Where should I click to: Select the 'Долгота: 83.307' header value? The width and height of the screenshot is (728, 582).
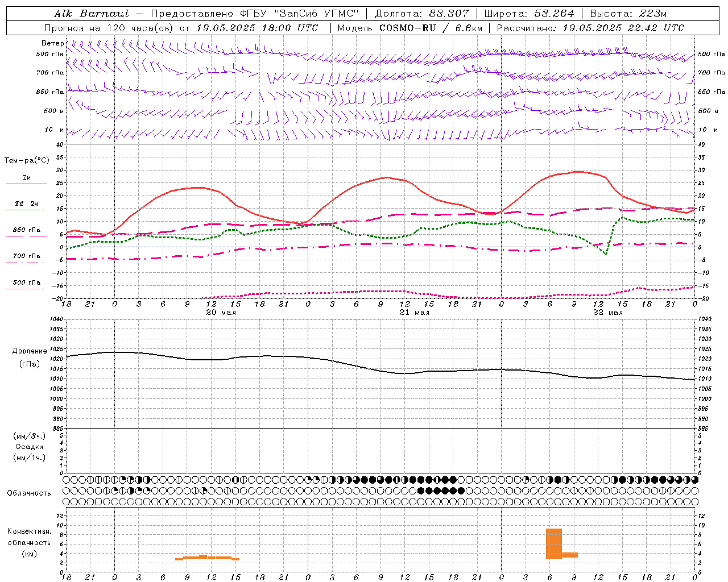[x=422, y=14]
